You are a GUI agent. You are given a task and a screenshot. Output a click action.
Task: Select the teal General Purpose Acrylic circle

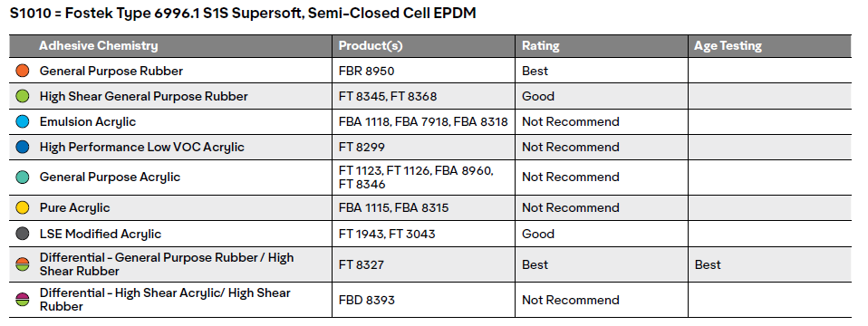22,177
